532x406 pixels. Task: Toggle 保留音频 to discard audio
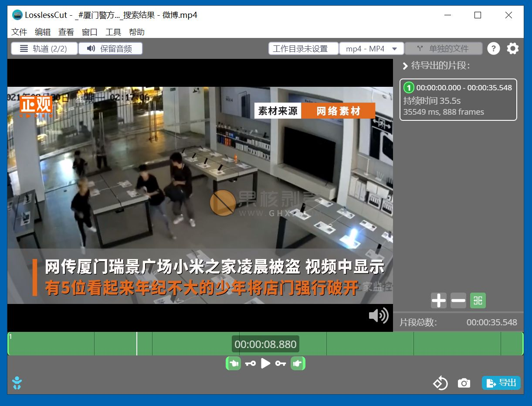point(111,48)
